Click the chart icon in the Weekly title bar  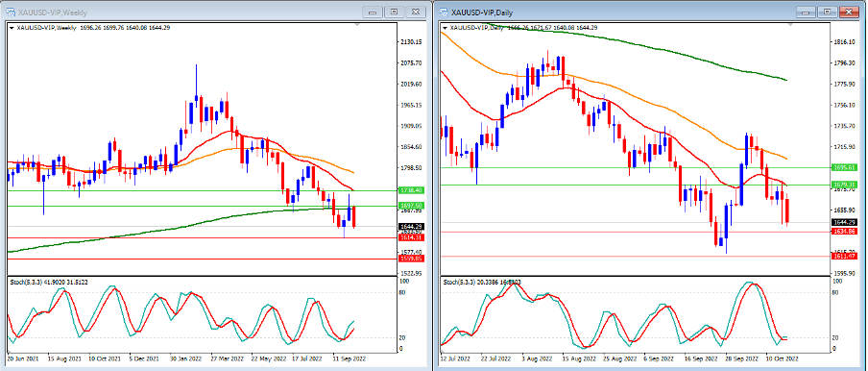point(11,12)
